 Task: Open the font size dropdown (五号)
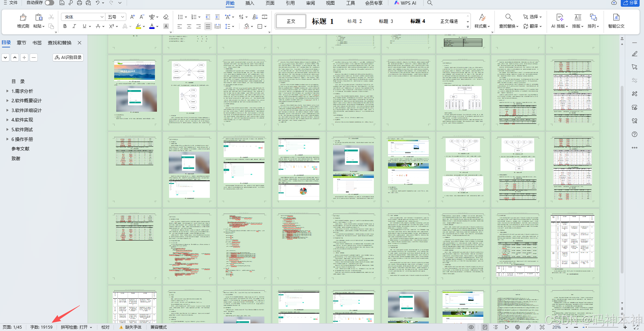(123, 17)
